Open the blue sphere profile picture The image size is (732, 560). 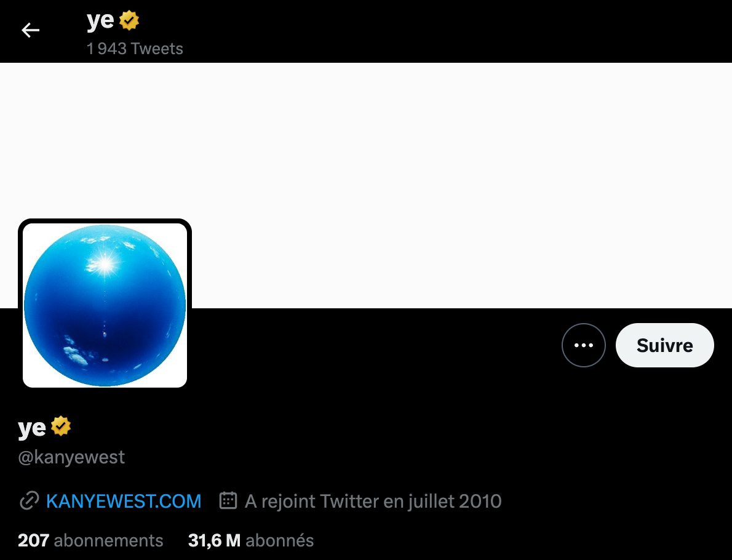click(105, 305)
